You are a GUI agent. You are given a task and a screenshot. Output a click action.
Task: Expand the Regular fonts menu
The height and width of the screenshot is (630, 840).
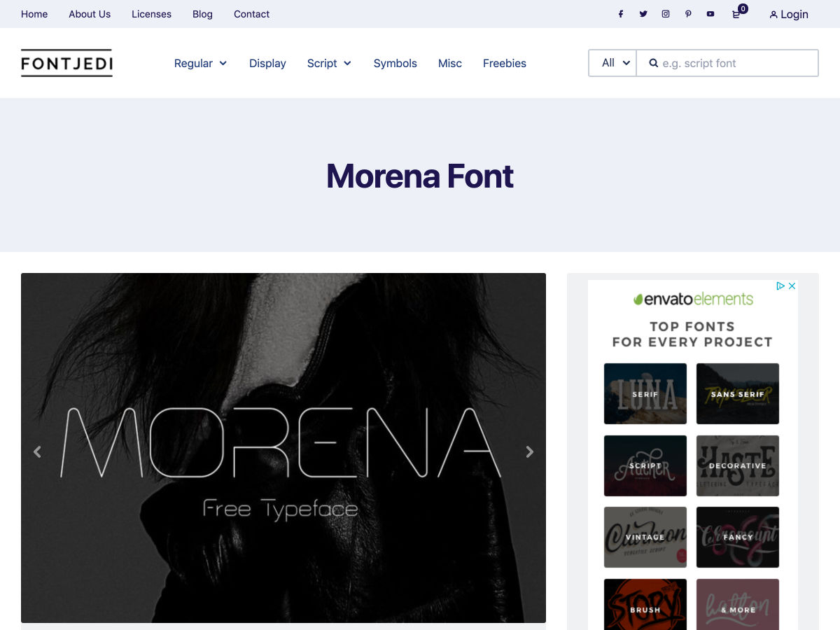click(x=200, y=63)
